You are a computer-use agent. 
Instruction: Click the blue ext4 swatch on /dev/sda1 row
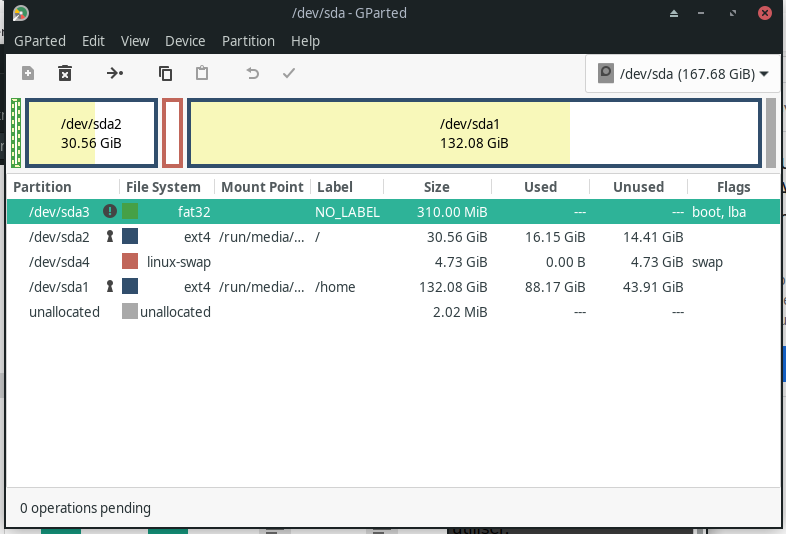[x=130, y=286]
